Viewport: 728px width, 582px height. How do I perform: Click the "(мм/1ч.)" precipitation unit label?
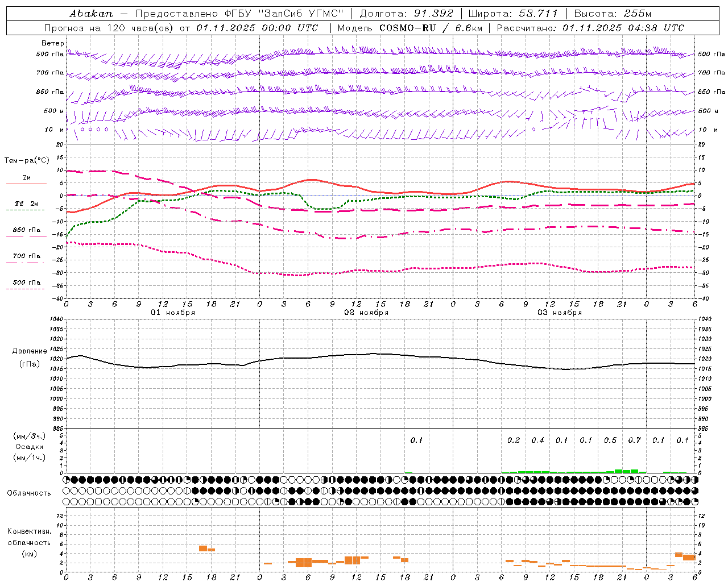pyautogui.click(x=30, y=458)
